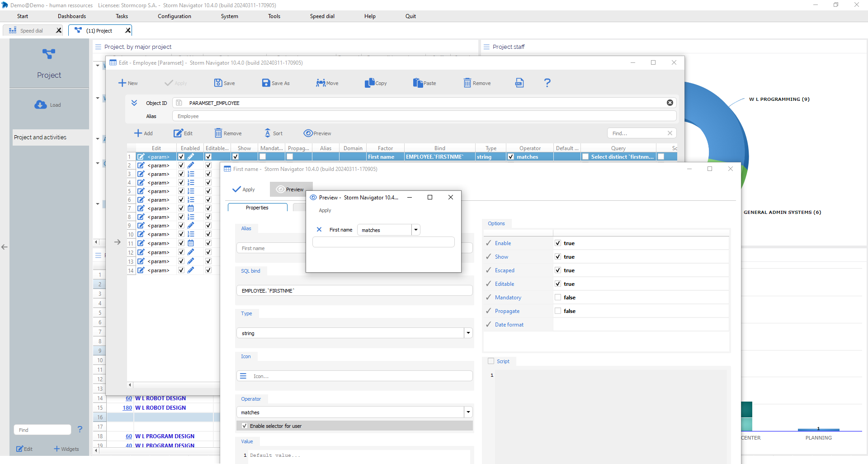Toggle the Show option checkbox
Image resolution: width=868 pixels, height=464 pixels.
(x=558, y=256)
